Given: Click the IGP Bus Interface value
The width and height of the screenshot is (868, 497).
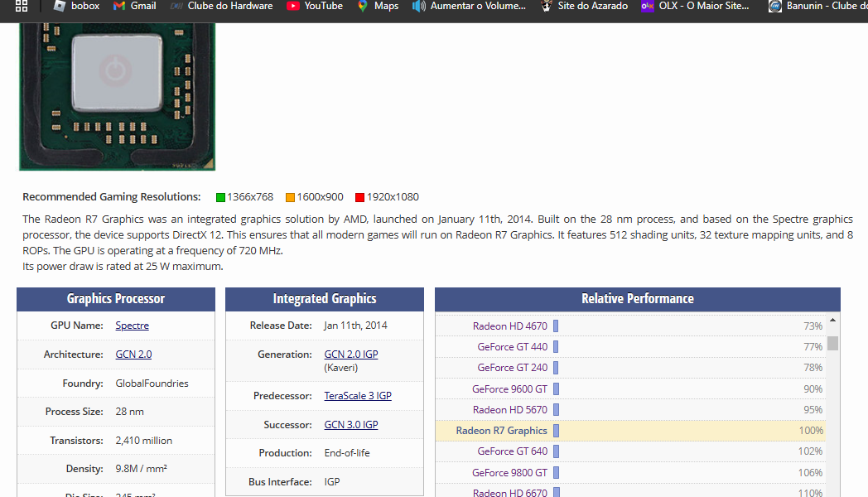Looking at the screenshot, I should (x=332, y=481).
